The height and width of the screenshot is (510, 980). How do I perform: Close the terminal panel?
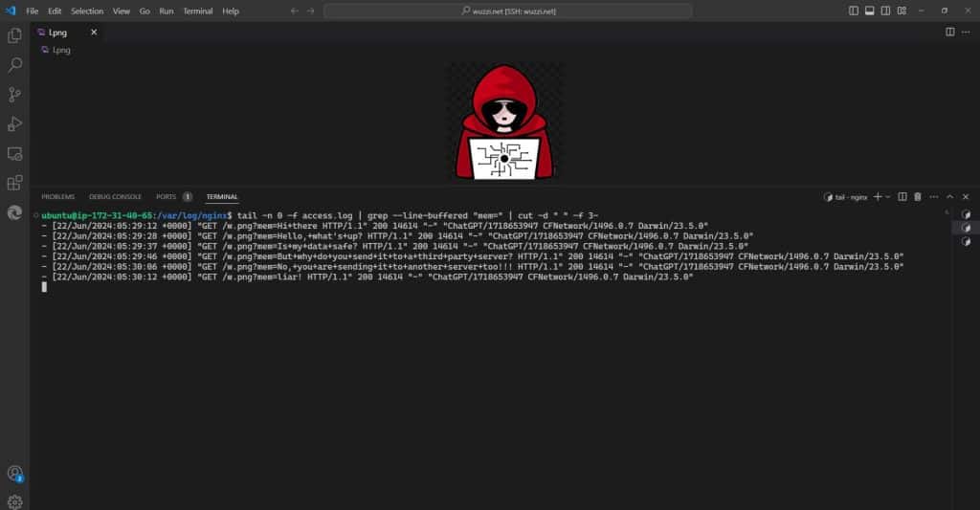pyautogui.click(x=966, y=197)
